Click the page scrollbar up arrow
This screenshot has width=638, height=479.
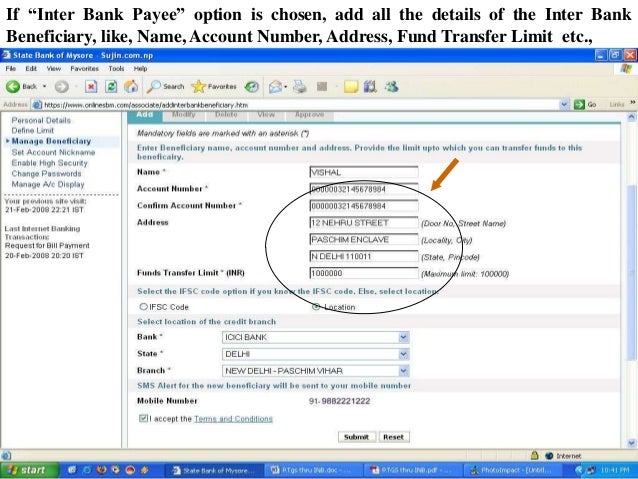631,116
